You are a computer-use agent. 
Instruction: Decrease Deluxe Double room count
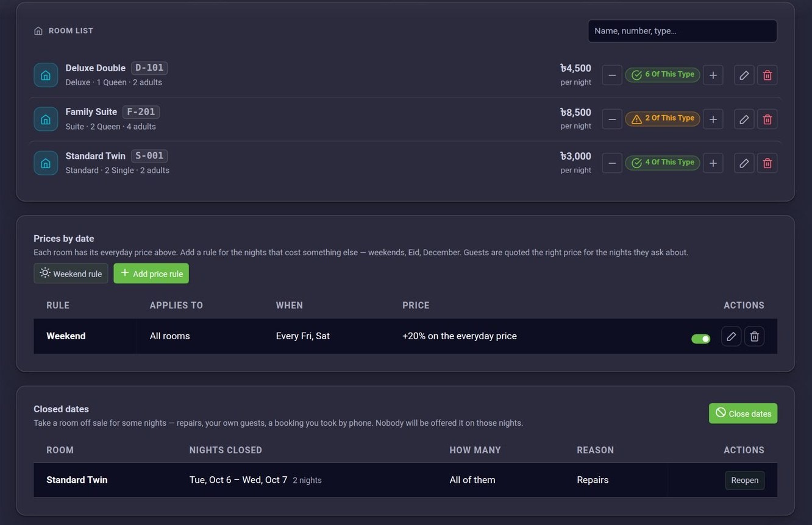[x=612, y=75]
